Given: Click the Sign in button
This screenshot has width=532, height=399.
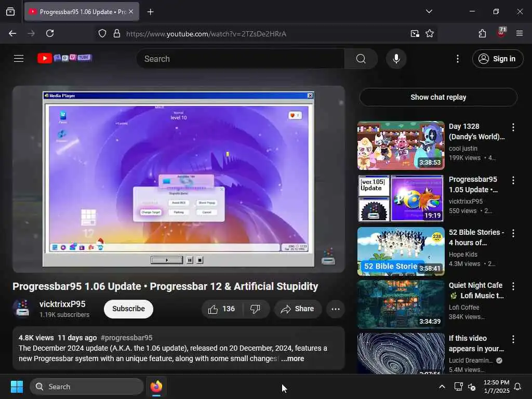Looking at the screenshot, I should 497,59.
